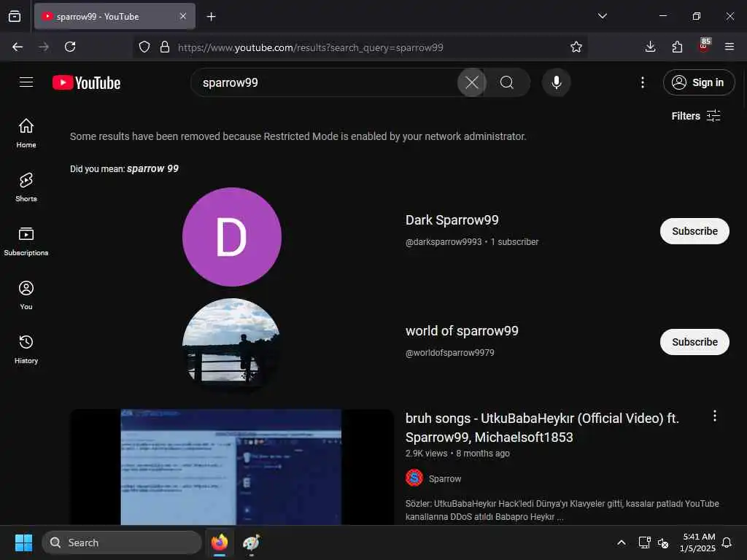Click Windows taskbar Search box

click(122, 542)
